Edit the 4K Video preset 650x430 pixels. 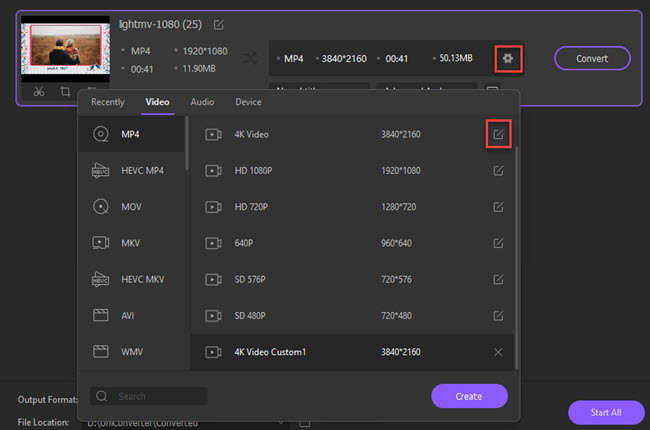(498, 134)
